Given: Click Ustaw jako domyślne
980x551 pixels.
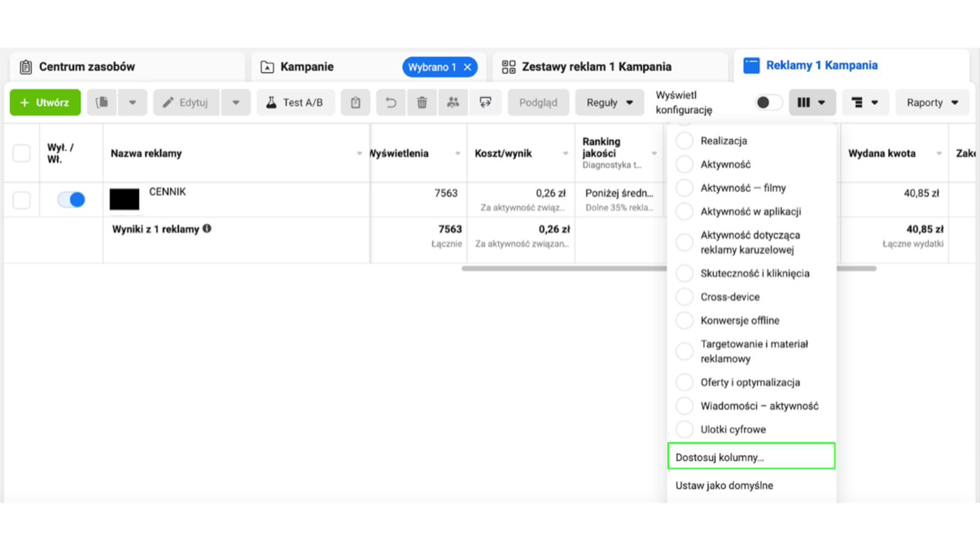Looking at the screenshot, I should (x=724, y=485).
